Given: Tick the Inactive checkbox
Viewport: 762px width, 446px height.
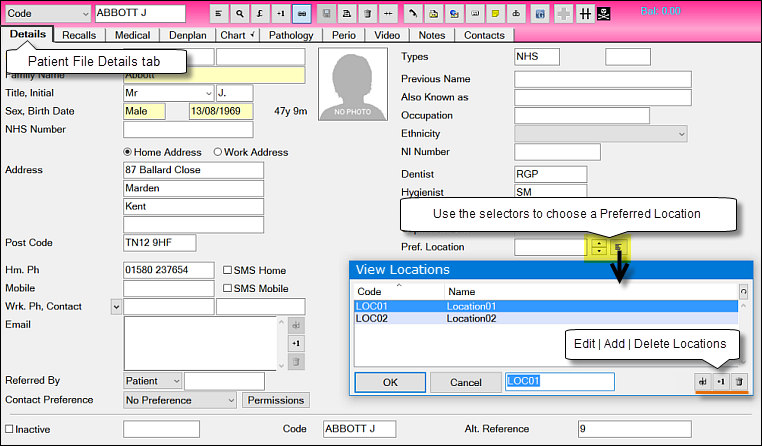Looking at the screenshot, I should point(9,429).
